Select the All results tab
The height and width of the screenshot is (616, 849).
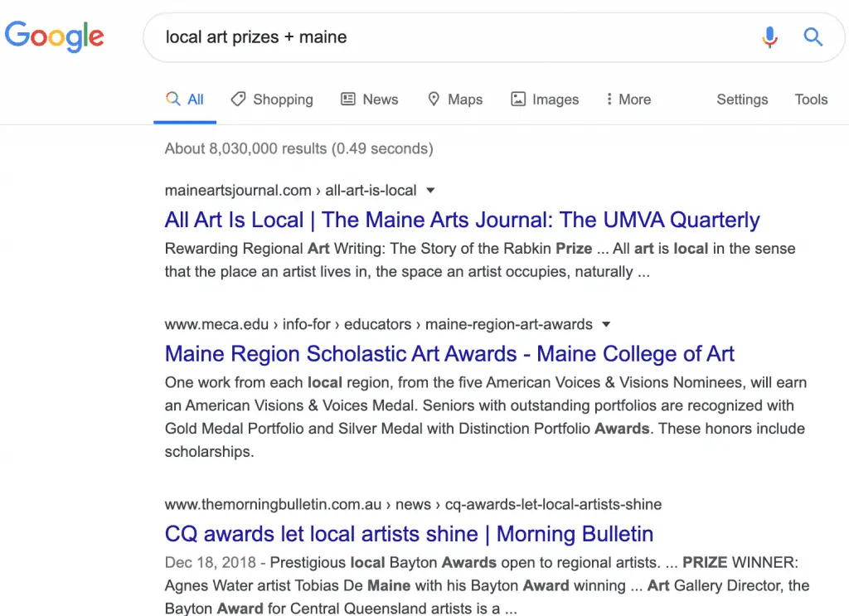185,99
